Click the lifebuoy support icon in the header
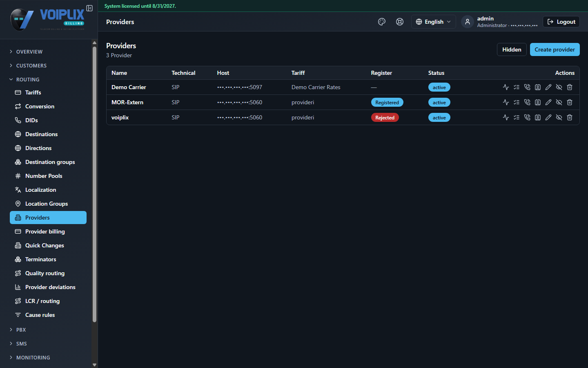Screen dimensions: 588x368 click(x=400, y=22)
